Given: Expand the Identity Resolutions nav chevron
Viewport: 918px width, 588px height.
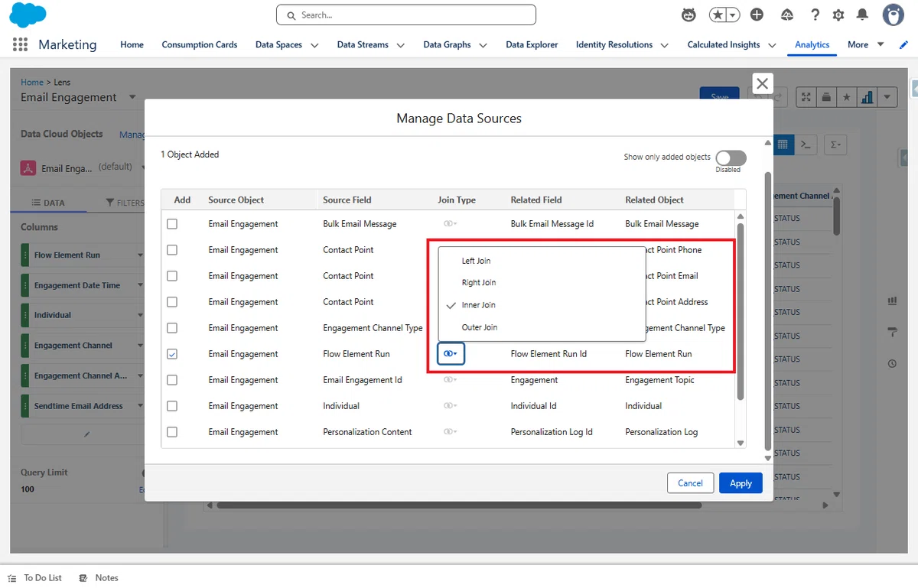Looking at the screenshot, I should [664, 45].
